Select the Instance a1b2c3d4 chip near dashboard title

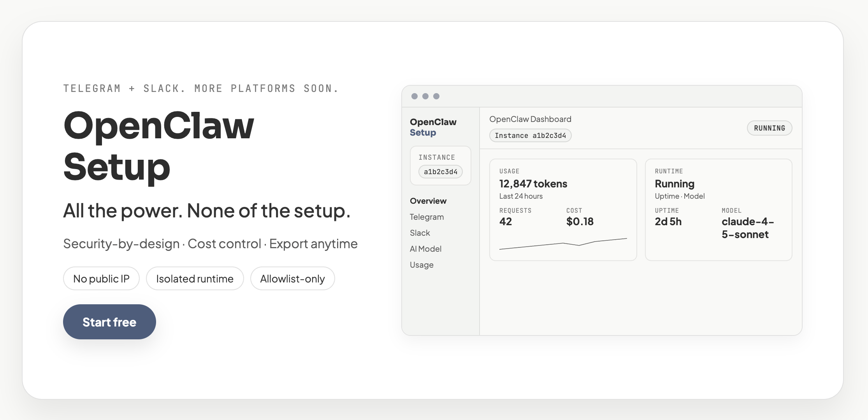[x=530, y=135]
